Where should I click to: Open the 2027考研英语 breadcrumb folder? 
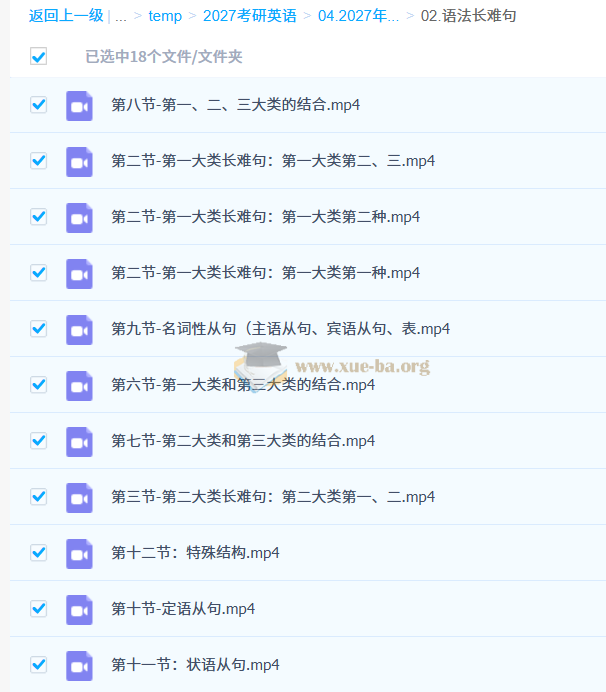coord(249,16)
